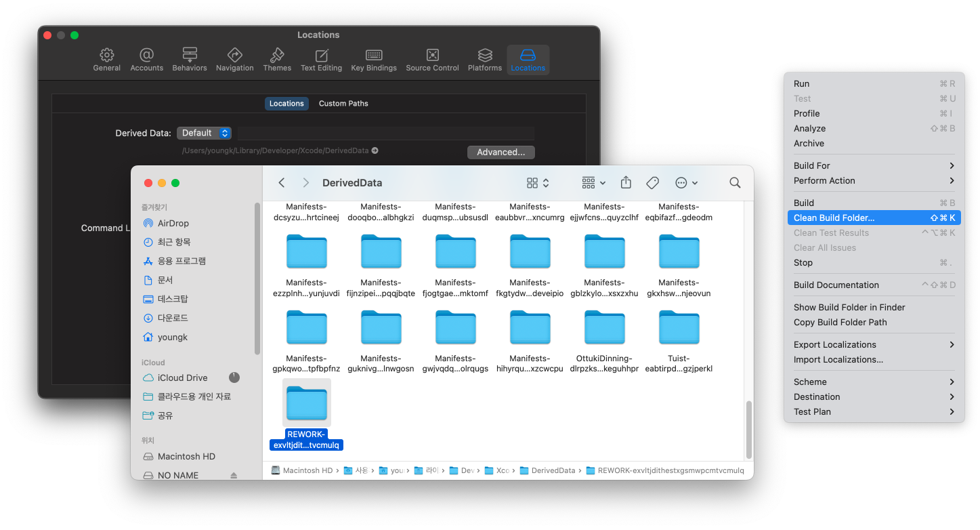The image size is (980, 530).
Task: Open Key Bindings settings tab
Action: pyautogui.click(x=374, y=60)
